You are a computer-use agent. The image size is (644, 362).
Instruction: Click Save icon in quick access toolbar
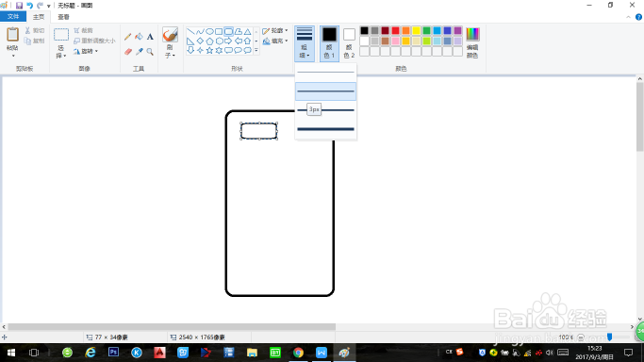click(19, 6)
